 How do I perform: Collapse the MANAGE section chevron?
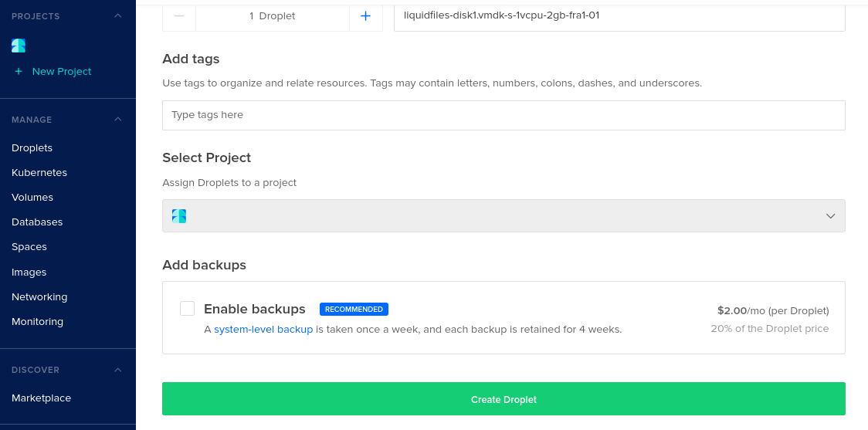point(118,120)
